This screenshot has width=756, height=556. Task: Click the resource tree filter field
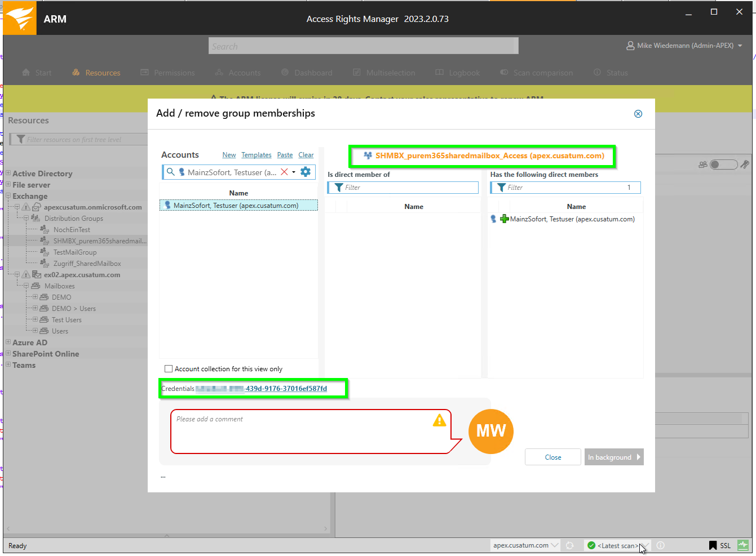click(x=79, y=139)
